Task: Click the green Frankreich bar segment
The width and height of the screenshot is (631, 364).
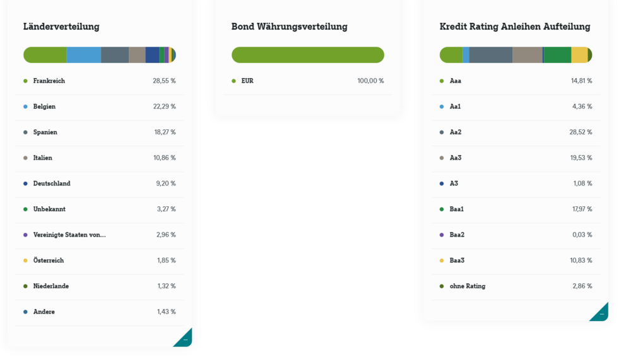Action: coord(45,55)
